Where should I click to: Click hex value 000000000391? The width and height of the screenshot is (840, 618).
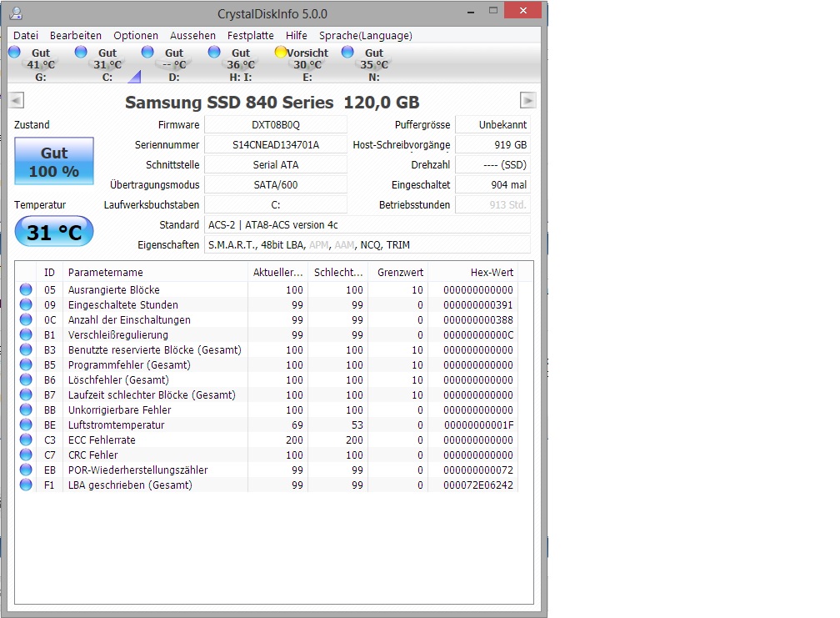coord(477,304)
